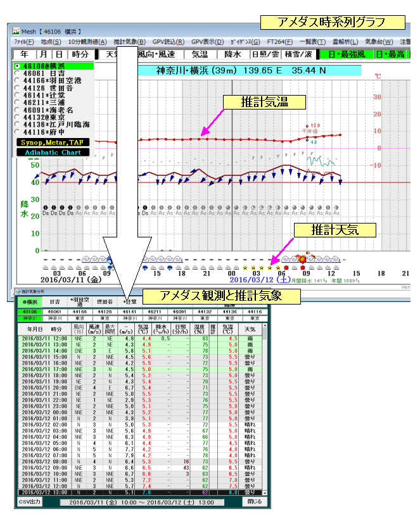Select station 46141*辻堂 radio button
This screenshot has width=420, height=516.
[18, 95]
